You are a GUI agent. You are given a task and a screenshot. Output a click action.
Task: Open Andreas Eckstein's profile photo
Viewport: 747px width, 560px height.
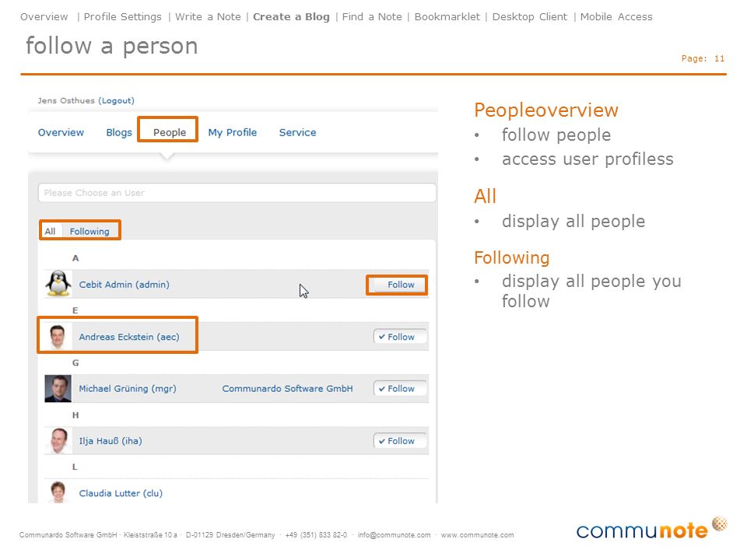58,336
